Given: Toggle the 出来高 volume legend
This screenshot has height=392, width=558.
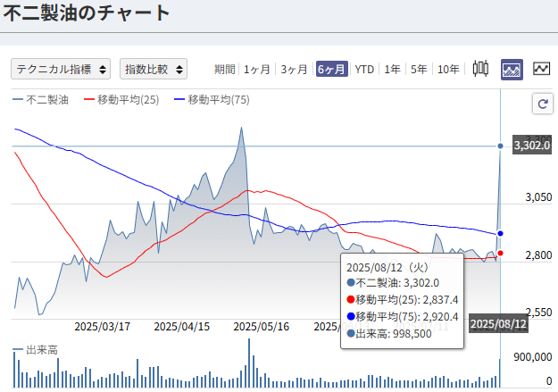Looking at the screenshot, I should tap(35, 350).
